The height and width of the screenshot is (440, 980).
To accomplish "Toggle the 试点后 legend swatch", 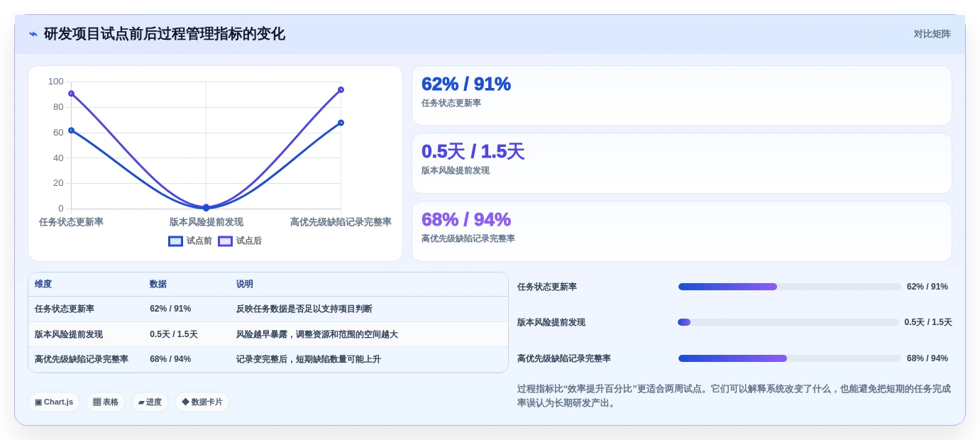I will [x=225, y=241].
